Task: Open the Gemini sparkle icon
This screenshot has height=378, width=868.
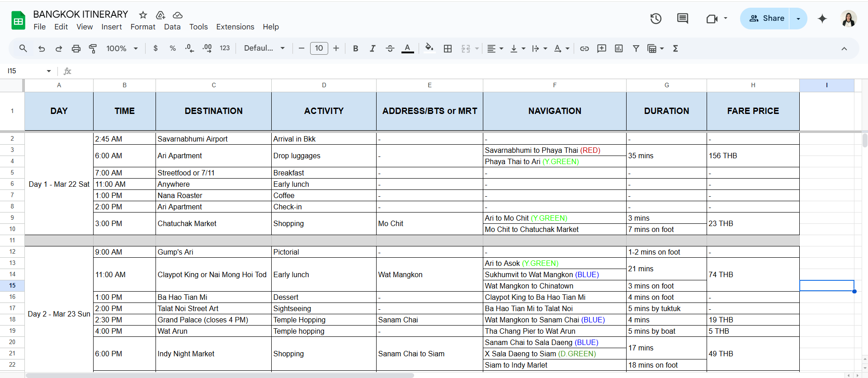Action: tap(822, 19)
